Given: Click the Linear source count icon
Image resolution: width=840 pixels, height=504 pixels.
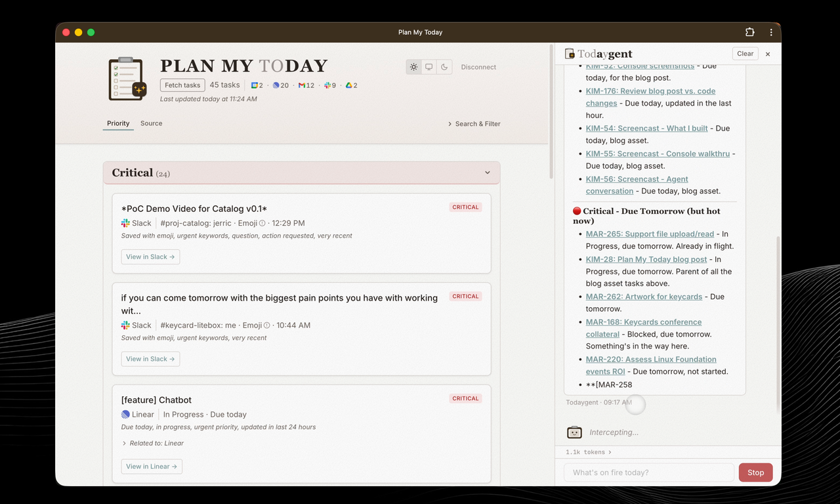Looking at the screenshot, I should click(276, 85).
